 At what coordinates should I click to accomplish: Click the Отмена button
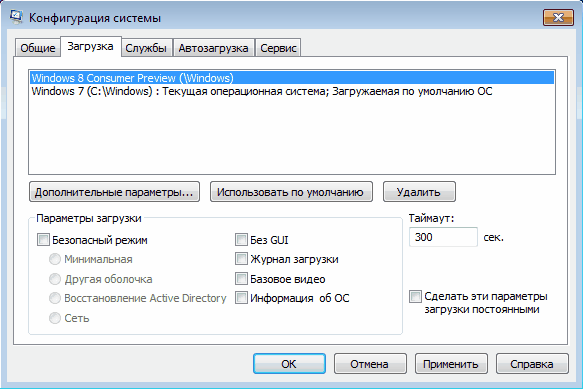pyautogui.click(x=370, y=364)
